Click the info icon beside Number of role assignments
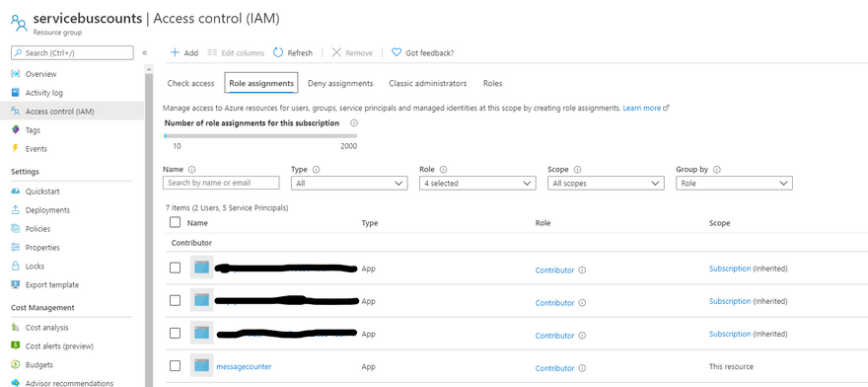868x387 pixels. pos(354,123)
